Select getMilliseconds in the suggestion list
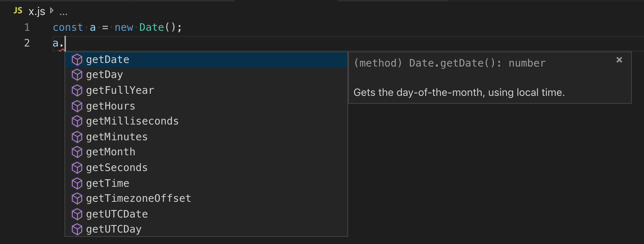Viewport: 644px width, 244px height. pos(206,121)
